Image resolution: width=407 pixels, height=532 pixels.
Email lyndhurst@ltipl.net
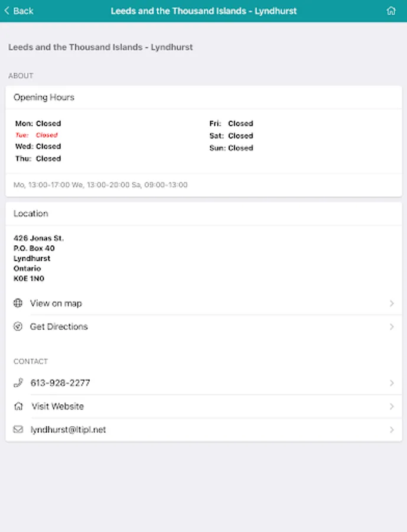click(69, 430)
